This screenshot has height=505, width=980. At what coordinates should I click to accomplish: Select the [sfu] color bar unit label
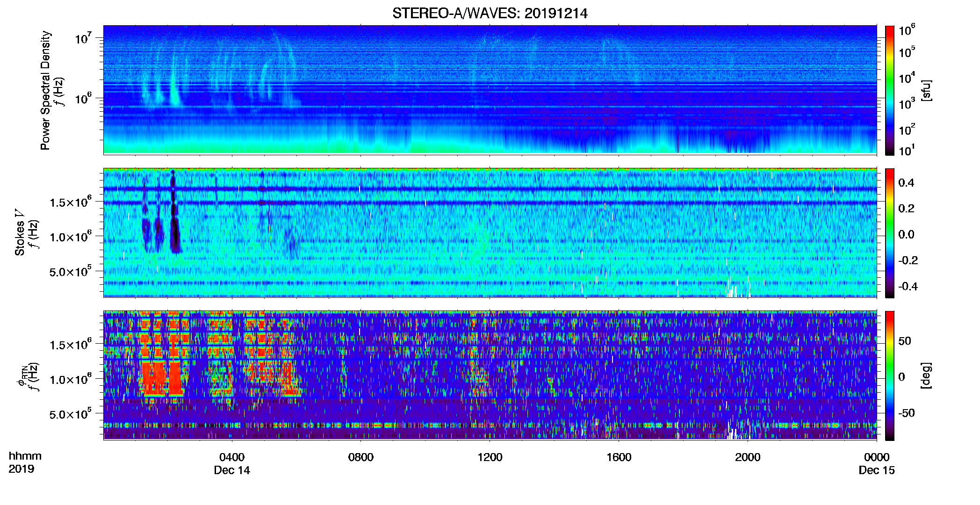point(926,90)
